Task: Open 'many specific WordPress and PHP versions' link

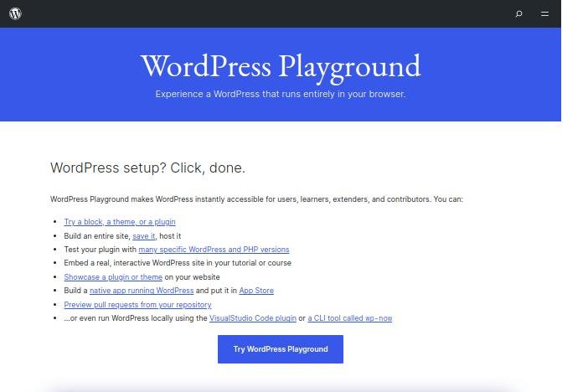Action: click(214, 250)
